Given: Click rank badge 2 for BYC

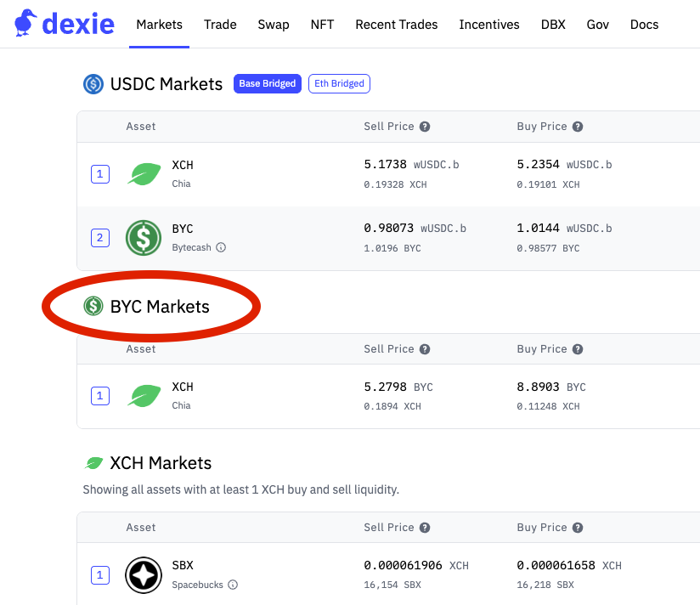Looking at the screenshot, I should tap(100, 238).
